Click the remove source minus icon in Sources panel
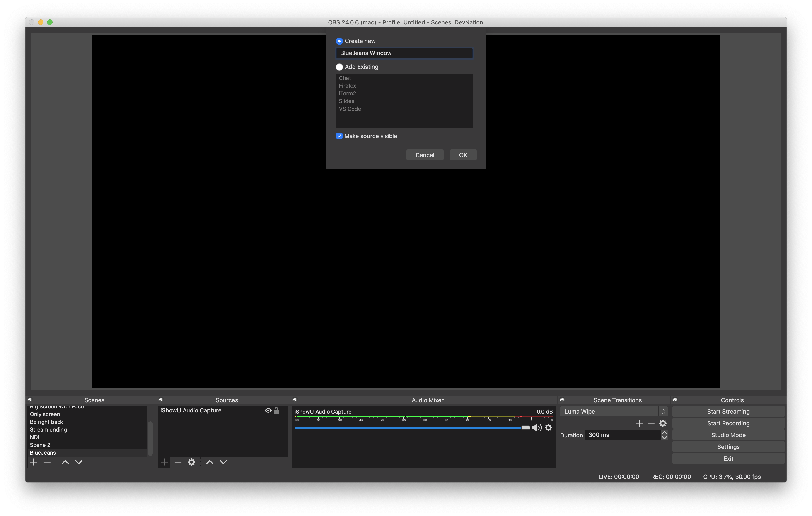 click(178, 462)
